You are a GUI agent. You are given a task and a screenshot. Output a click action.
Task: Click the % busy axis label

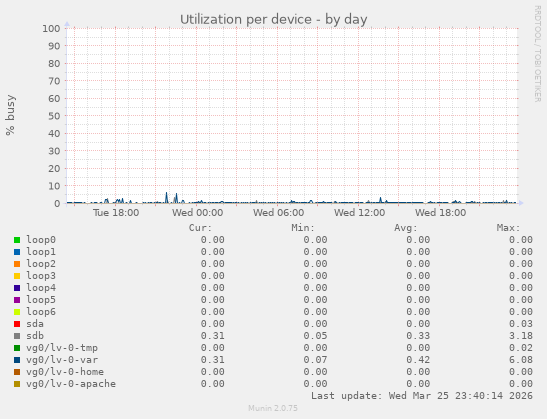[10, 115]
